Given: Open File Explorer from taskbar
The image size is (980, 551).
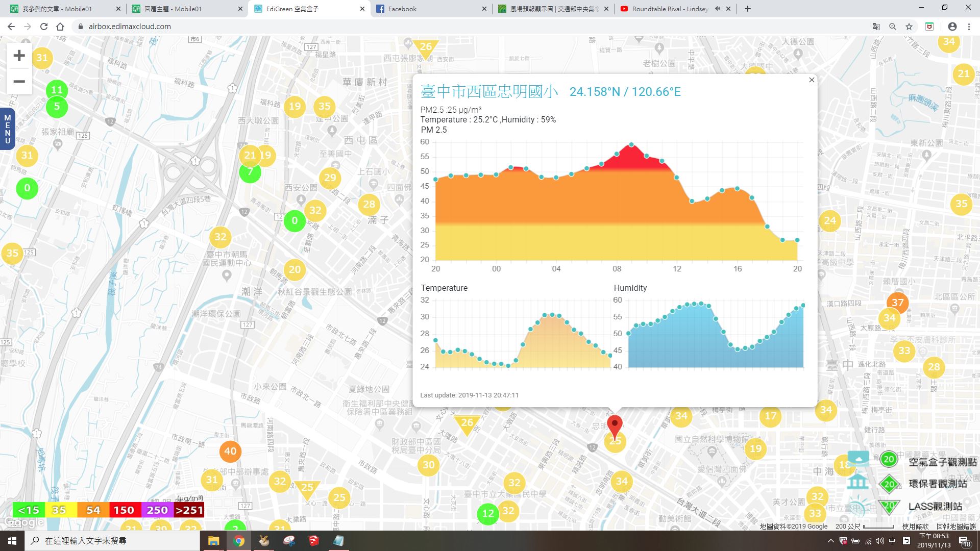Looking at the screenshot, I should pos(213,541).
